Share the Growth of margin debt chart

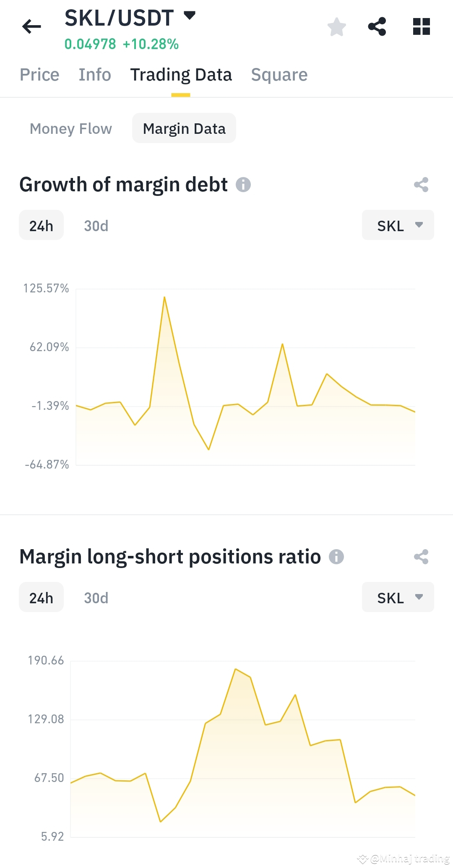(422, 184)
